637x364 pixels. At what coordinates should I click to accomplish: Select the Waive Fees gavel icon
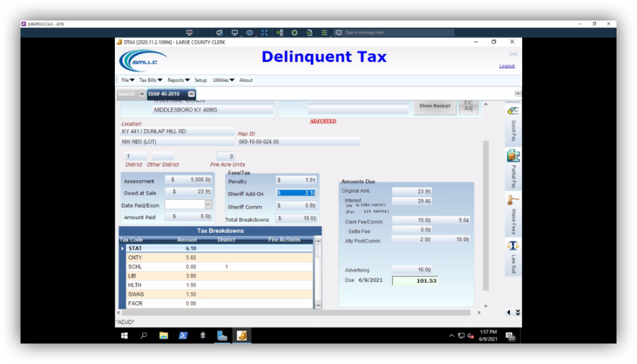pos(513,200)
